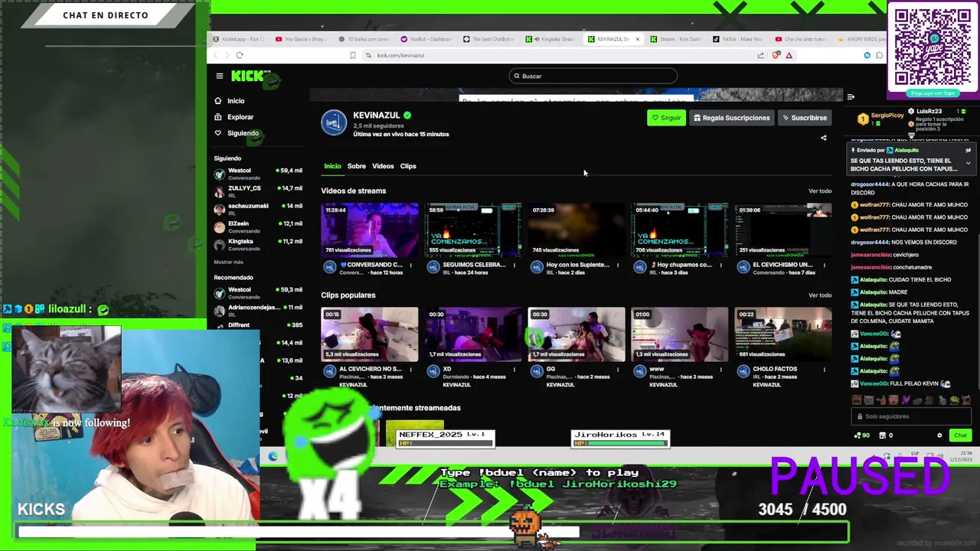Open Kingteka channel in sidebar
Viewport: 980px width, 551px height.
point(258,244)
